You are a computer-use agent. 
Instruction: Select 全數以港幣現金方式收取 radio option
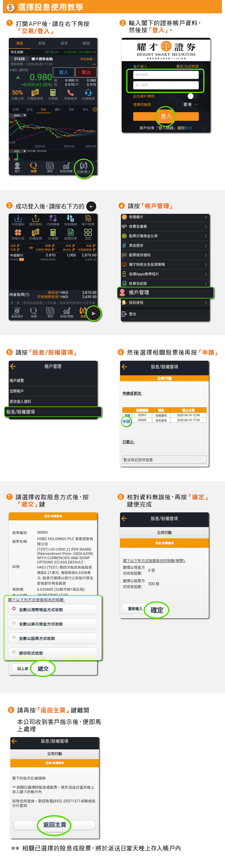[x=52, y=610]
